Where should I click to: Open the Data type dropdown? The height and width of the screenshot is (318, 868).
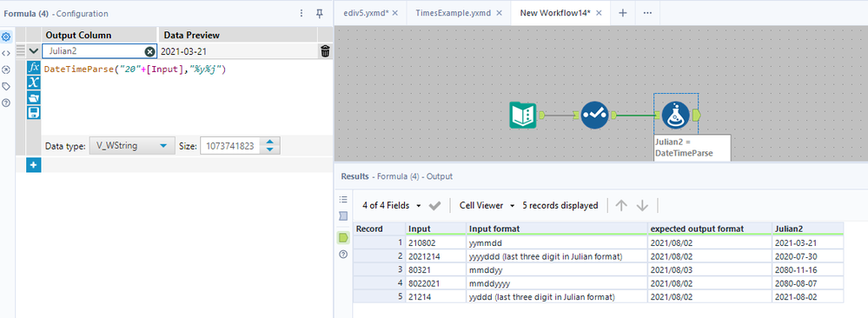132,146
